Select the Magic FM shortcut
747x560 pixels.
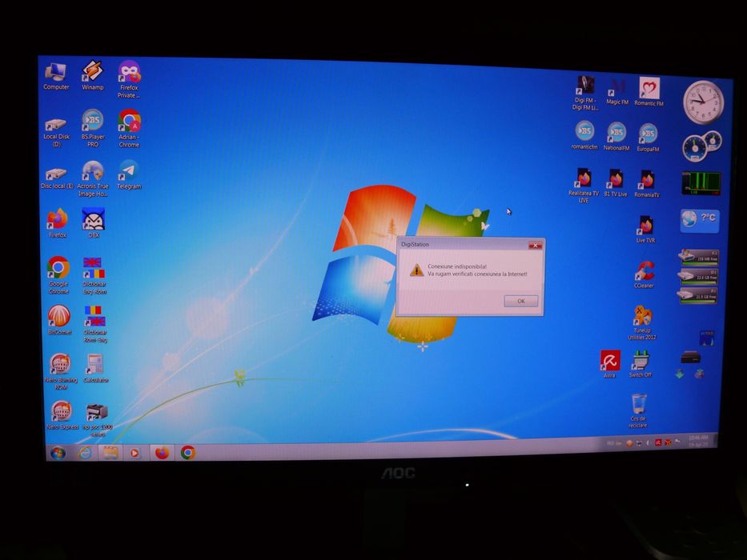coord(617,92)
